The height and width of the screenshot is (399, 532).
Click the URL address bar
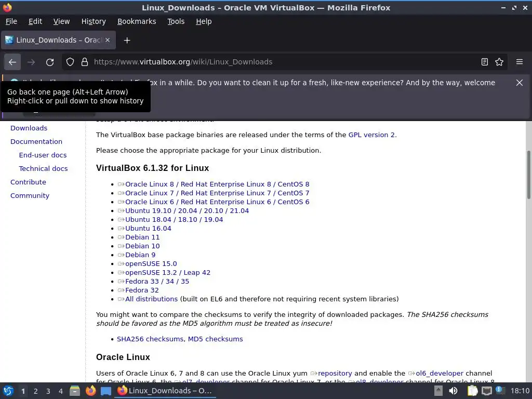[284, 62]
